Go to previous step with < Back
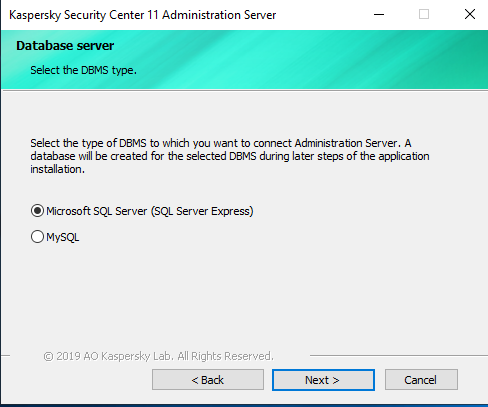The image size is (488, 407). (x=208, y=380)
